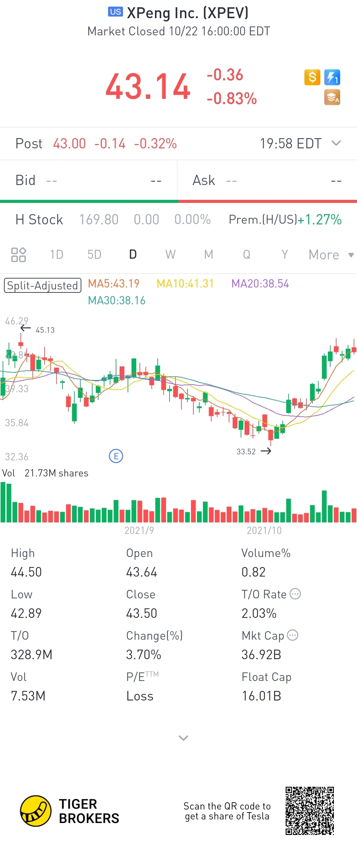The width and height of the screenshot is (357, 868).
Task: Tap the MA20:38.54 indicator label
Action: [x=260, y=283]
